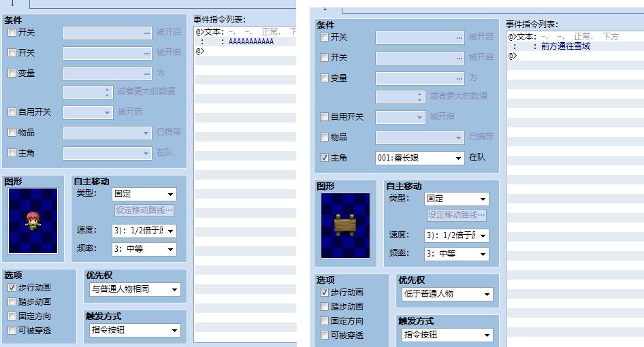Tick 物品 condition in the signpost event
The image size is (644, 347).
click(x=325, y=137)
